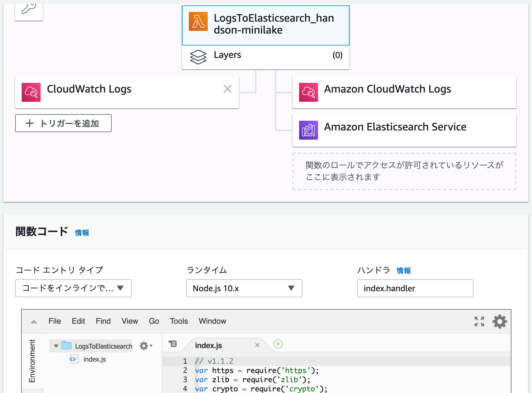The image size is (532, 393).
Task: Open the ランタイム Node.js 10.x dropdown
Action: pyautogui.click(x=244, y=288)
